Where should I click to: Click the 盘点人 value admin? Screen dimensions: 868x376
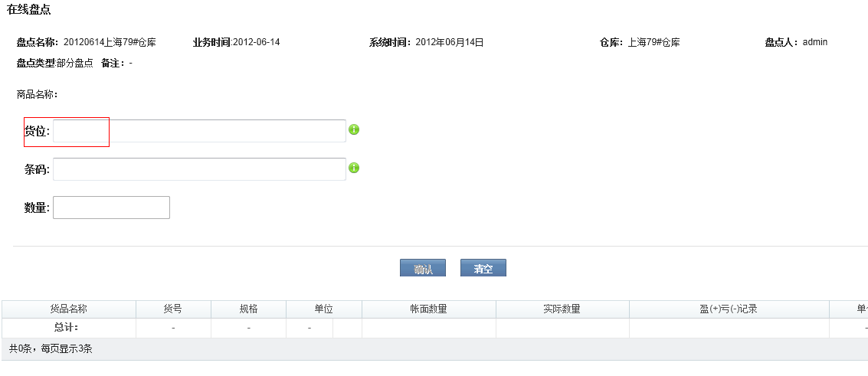click(815, 42)
